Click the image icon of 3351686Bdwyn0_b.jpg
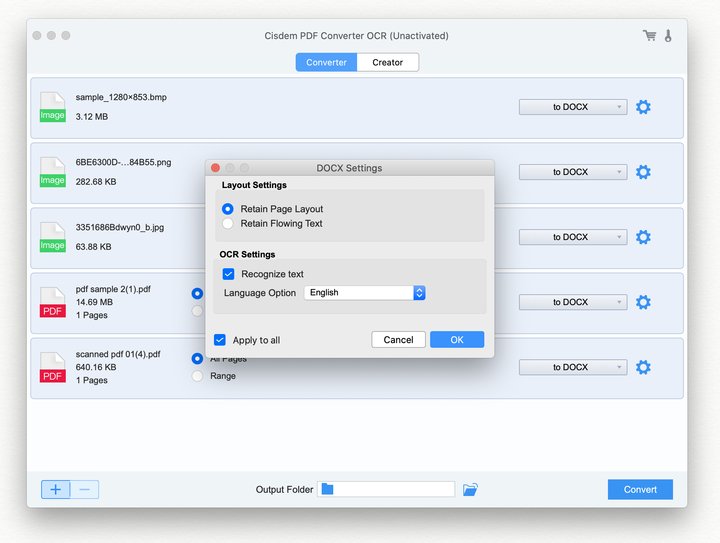Image resolution: width=720 pixels, height=543 pixels. (53, 237)
